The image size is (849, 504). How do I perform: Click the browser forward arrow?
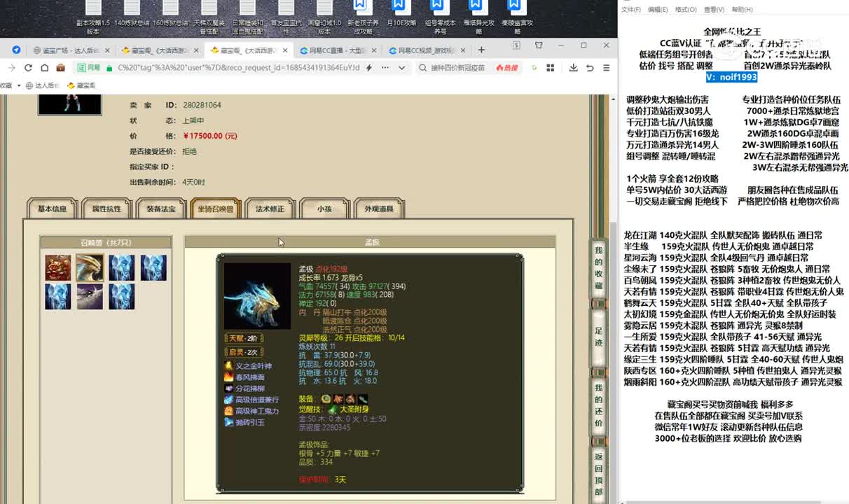coord(11,68)
